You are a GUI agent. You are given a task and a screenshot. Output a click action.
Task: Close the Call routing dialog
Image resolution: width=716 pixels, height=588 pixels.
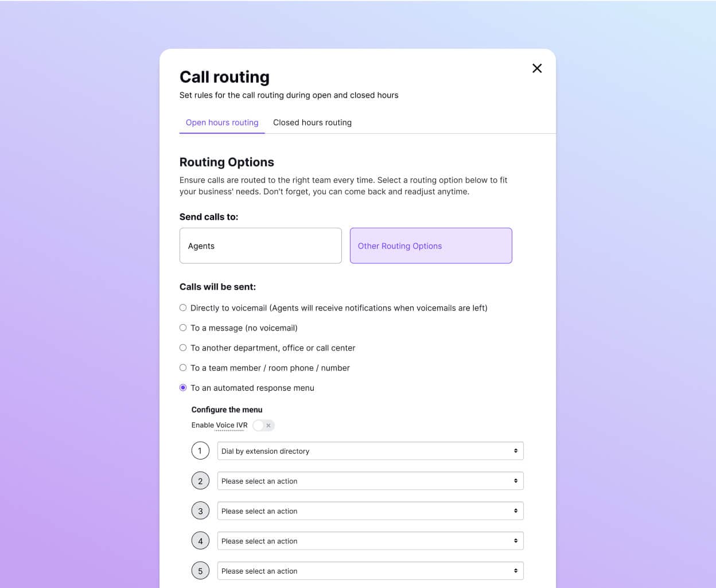pyautogui.click(x=536, y=68)
